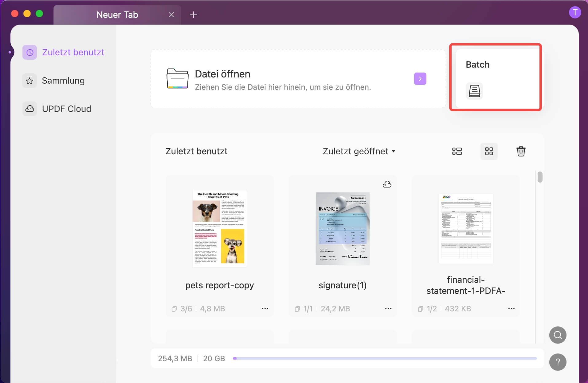
Task: Open the user profile avatar T
Action: (x=575, y=13)
